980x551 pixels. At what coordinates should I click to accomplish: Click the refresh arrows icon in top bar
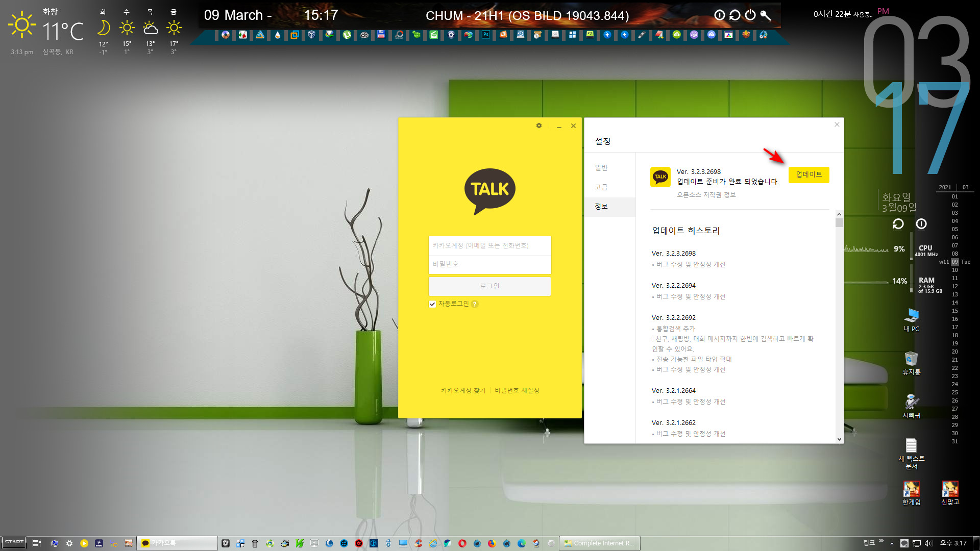pyautogui.click(x=734, y=15)
